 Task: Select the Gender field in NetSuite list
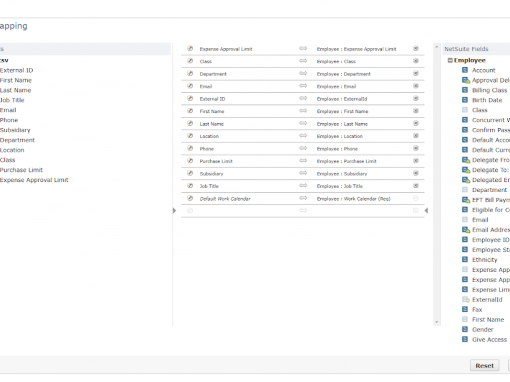482,329
